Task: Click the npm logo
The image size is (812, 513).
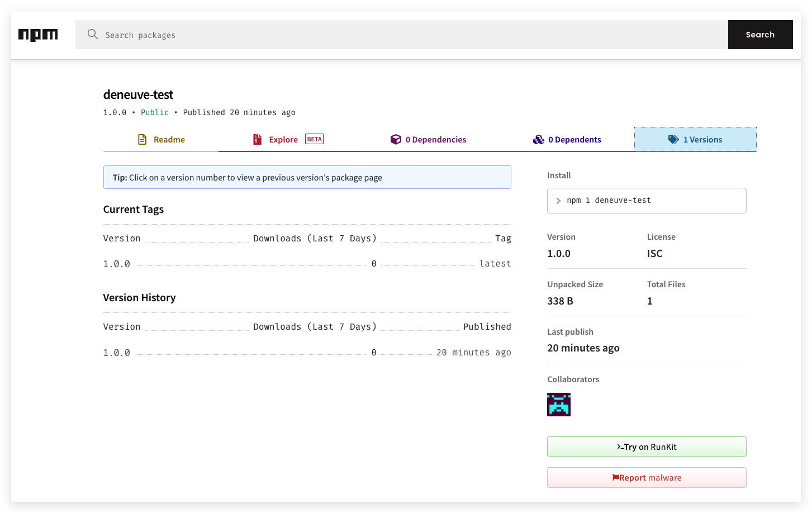Action: pyautogui.click(x=38, y=35)
